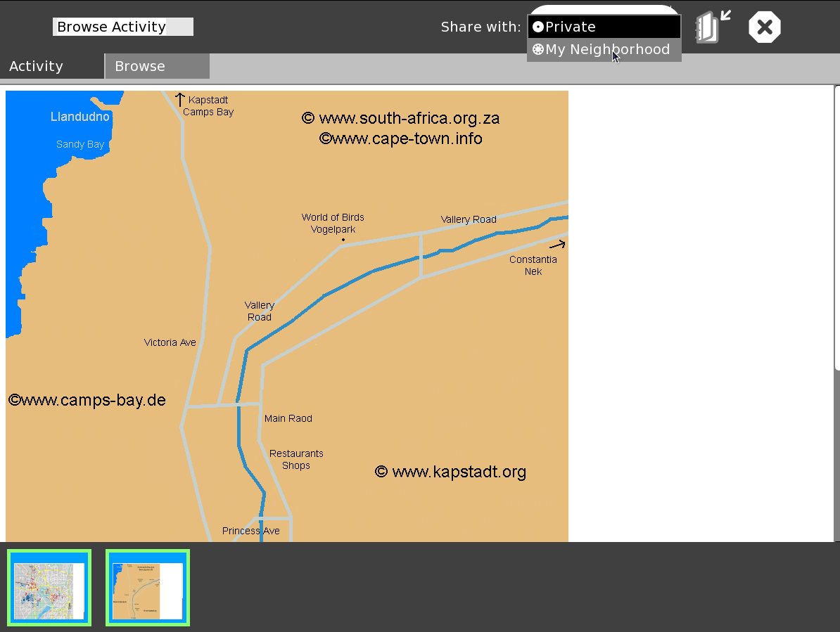Image resolution: width=840 pixels, height=632 pixels.
Task: Click the Browse Activity title field
Action: 122,27
